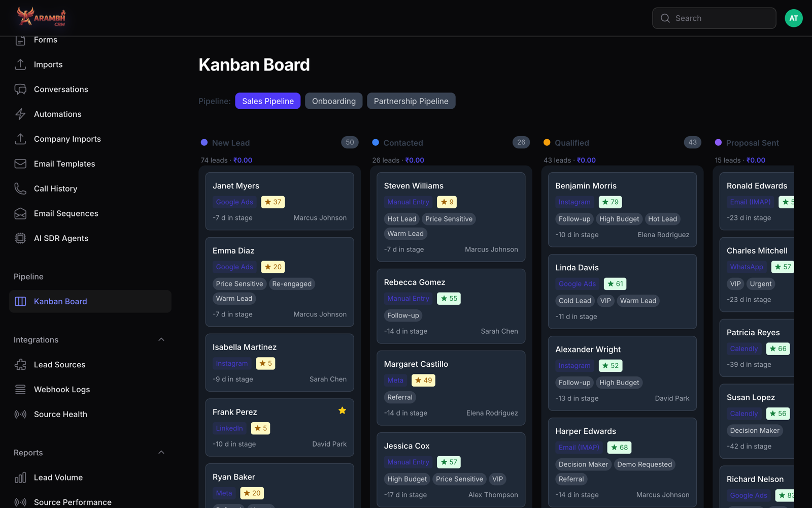Click the Kanban Board sidebar item
Viewport: 812px width, 508px height.
pyautogui.click(x=90, y=301)
